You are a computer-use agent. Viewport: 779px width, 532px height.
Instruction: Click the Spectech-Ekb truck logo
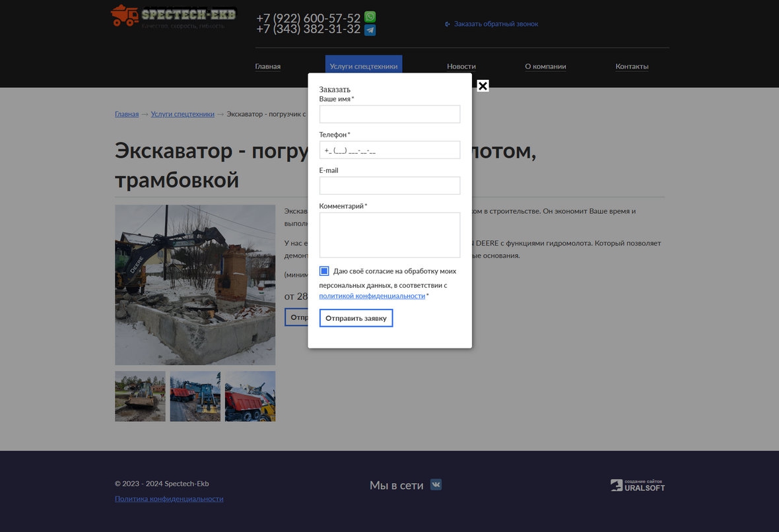click(173, 16)
